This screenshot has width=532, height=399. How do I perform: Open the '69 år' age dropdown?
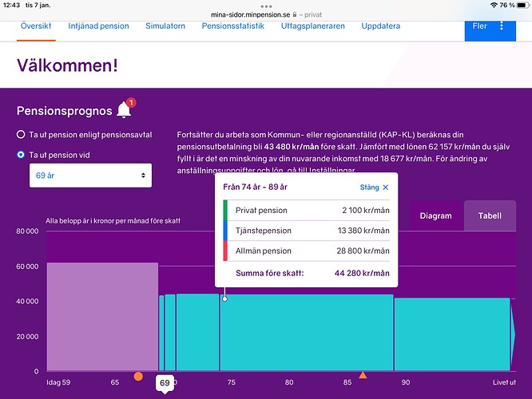click(90, 175)
